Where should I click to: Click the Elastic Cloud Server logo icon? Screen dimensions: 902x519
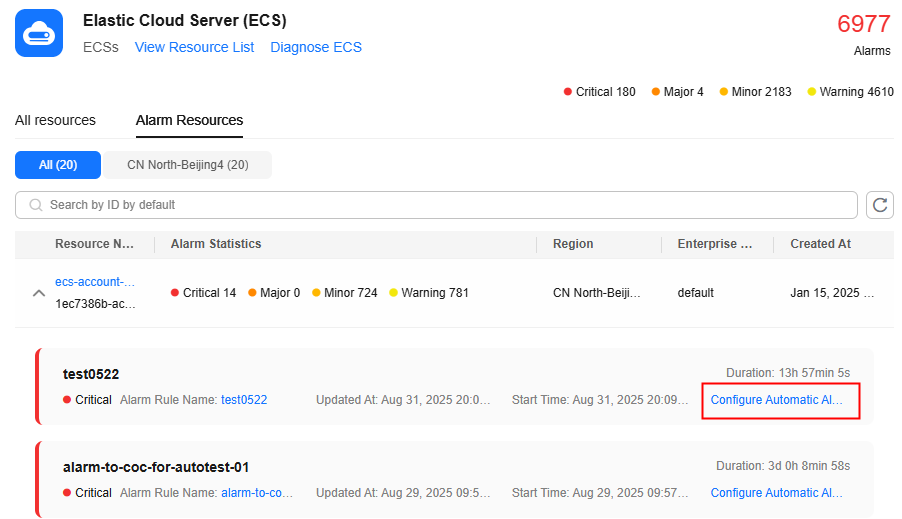(x=39, y=33)
